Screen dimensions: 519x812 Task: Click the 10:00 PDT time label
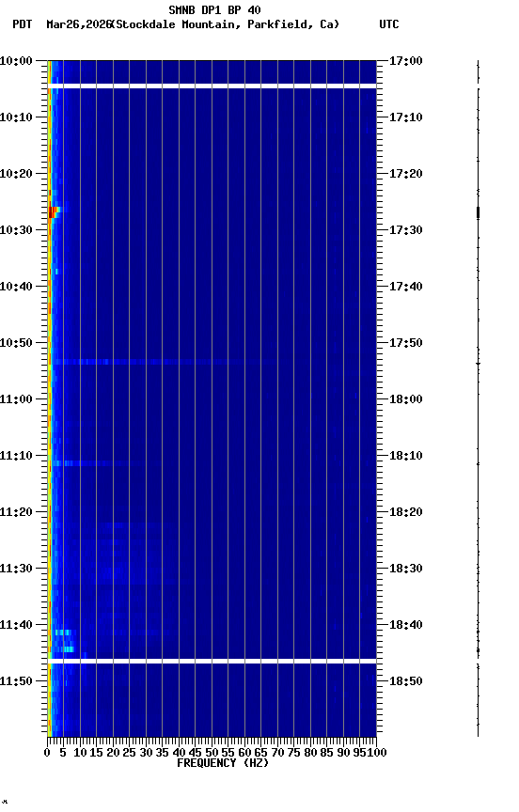[16, 61]
